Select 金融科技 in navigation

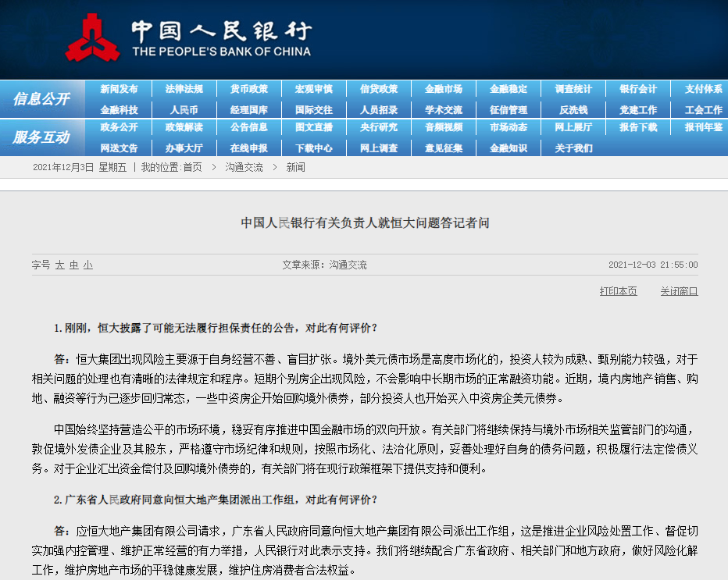(x=119, y=110)
